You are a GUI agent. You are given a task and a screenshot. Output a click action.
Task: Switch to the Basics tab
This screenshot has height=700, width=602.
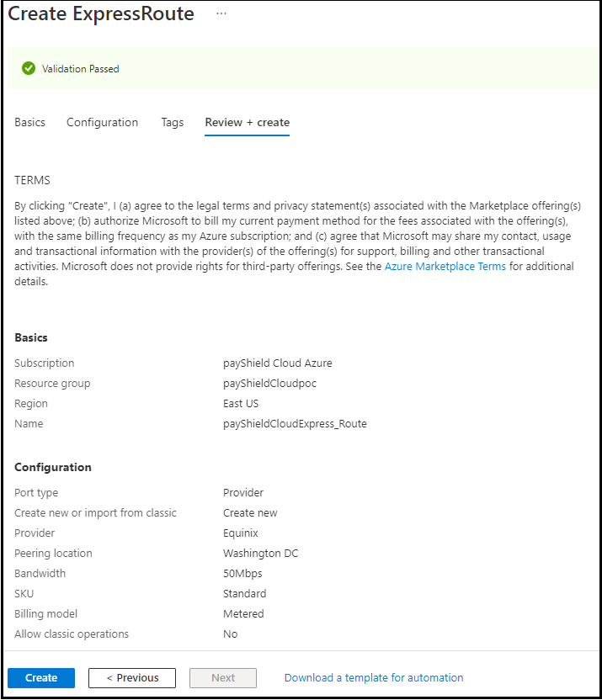(29, 122)
